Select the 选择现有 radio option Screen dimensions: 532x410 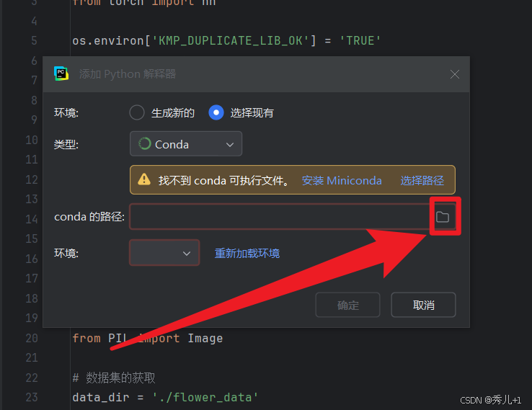tap(216, 112)
